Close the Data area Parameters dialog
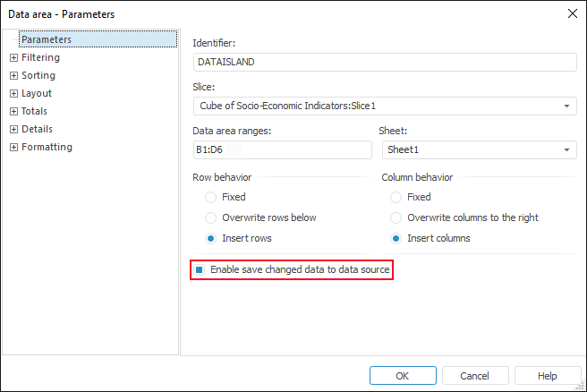This screenshot has height=392, width=587. click(x=572, y=13)
